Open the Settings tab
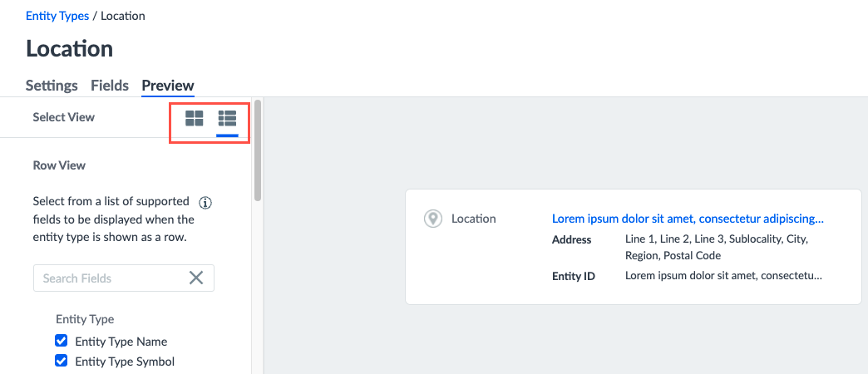The image size is (868, 374). [52, 86]
